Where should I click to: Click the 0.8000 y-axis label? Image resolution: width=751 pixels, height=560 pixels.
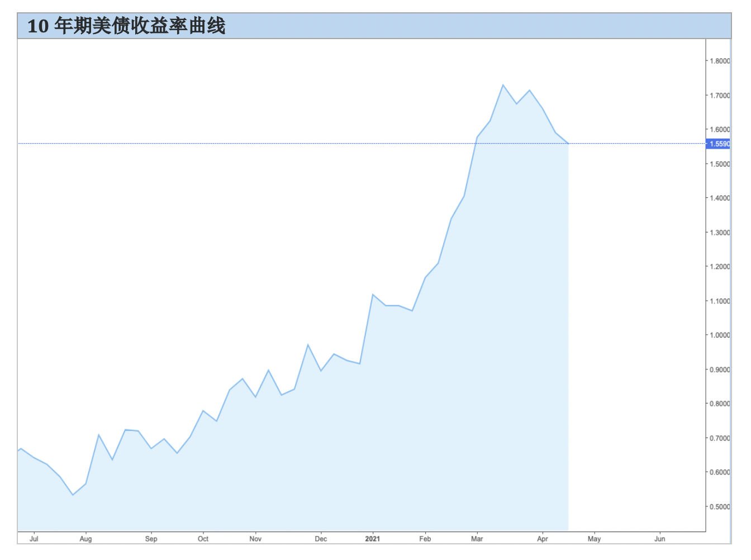coord(720,404)
